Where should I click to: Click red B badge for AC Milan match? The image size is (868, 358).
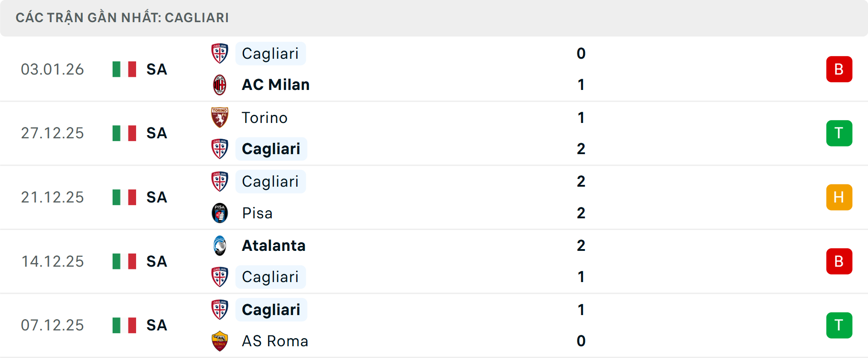click(x=839, y=69)
